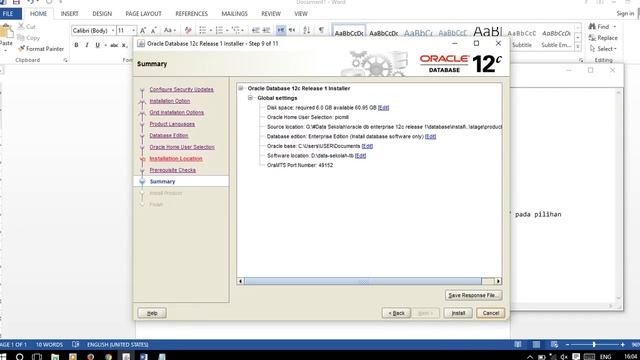Collapse the Oracle Database 12c Release 1 Installer node
640x360 pixels.
[x=241, y=88]
